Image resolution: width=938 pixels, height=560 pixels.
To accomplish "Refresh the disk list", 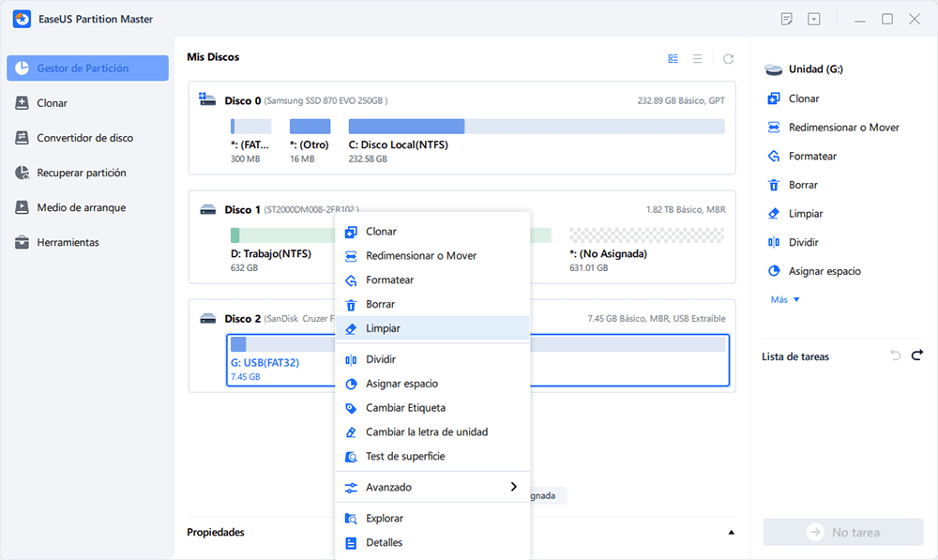I will pyautogui.click(x=728, y=59).
